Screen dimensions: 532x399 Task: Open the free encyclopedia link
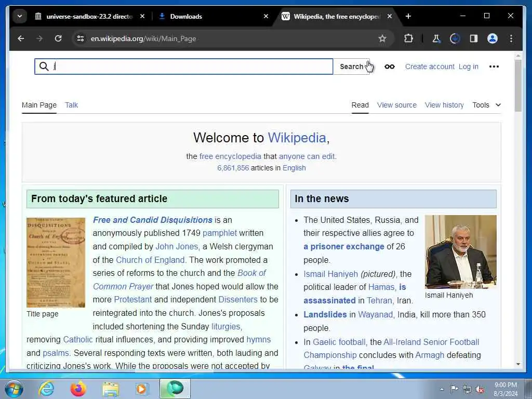tap(230, 156)
